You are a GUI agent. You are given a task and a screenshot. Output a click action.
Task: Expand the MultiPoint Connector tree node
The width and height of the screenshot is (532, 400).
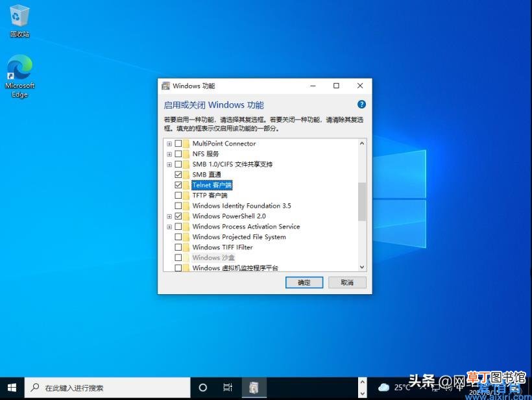[169, 144]
